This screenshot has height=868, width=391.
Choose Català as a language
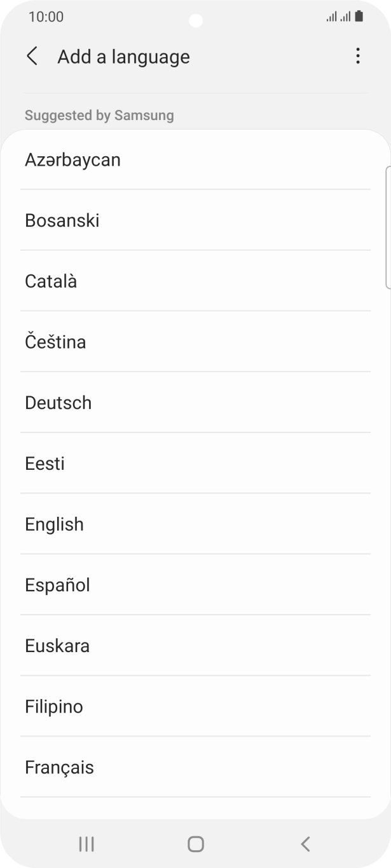(52, 281)
